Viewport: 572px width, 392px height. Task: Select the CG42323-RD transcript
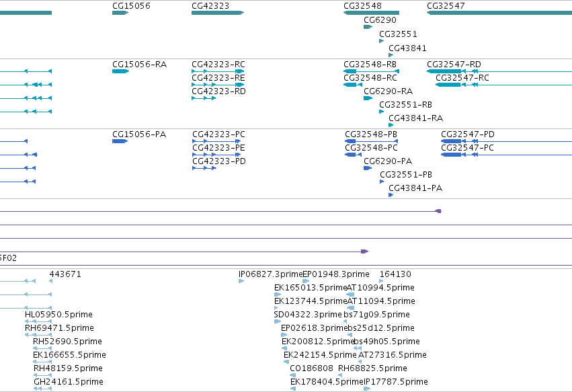pos(204,98)
